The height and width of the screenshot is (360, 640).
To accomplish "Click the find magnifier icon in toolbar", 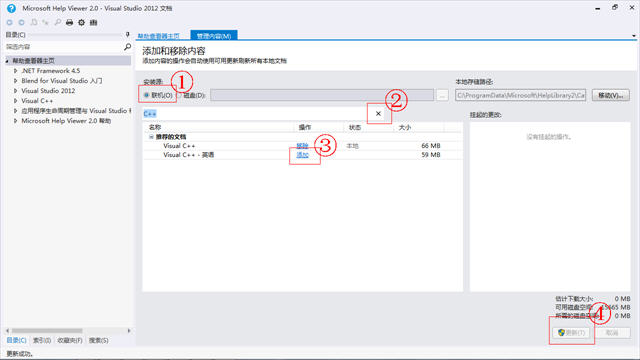I will click(58, 22).
